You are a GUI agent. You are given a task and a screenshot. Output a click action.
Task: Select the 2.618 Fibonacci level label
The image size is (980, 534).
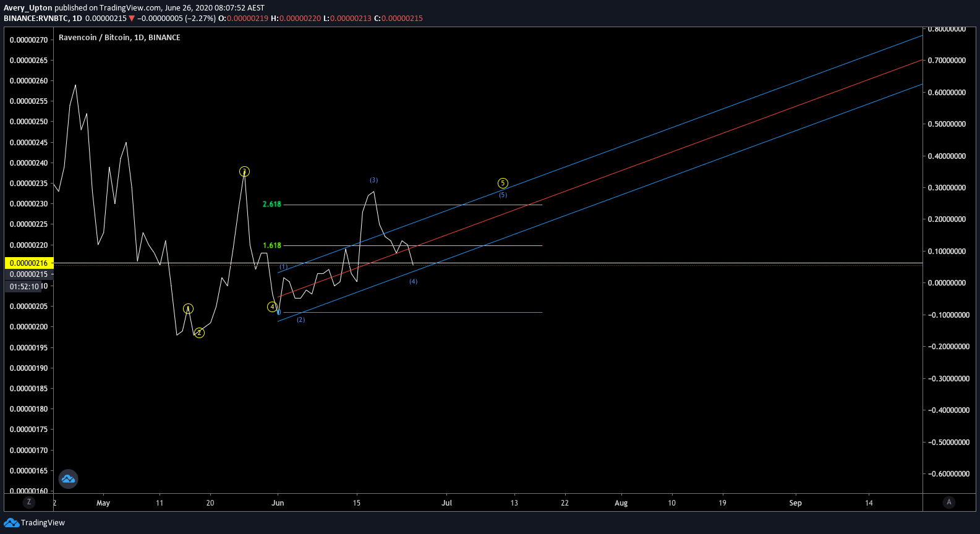pos(272,204)
